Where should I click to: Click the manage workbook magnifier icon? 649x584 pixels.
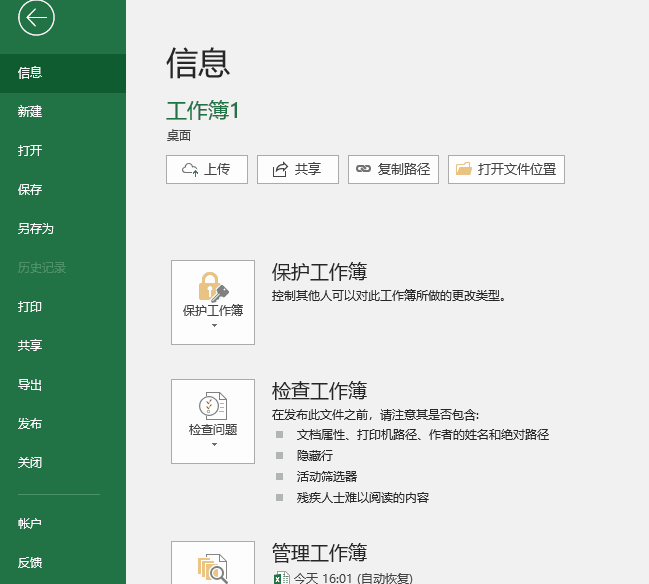tap(213, 569)
